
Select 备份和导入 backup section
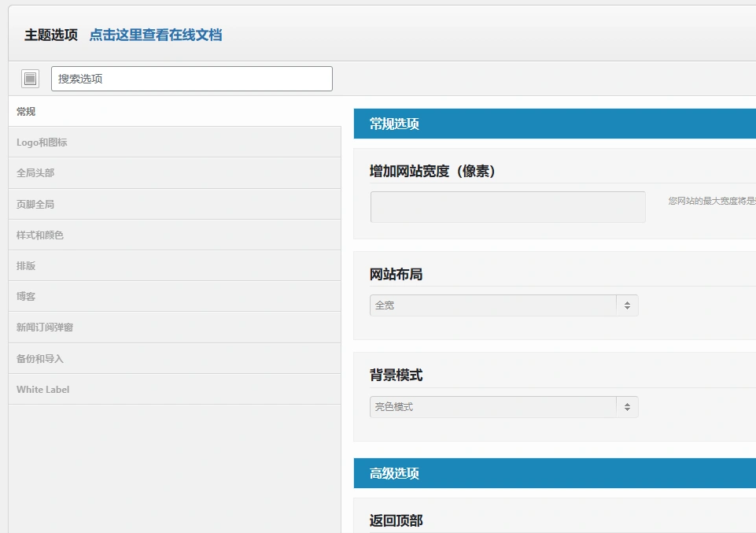39,357
